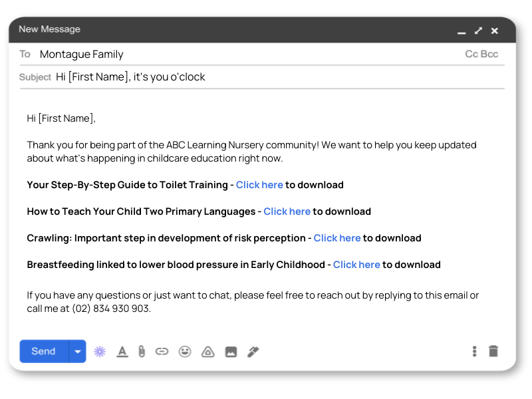Insert a link using the chain icon
The height and width of the screenshot is (399, 532).
tap(162, 352)
